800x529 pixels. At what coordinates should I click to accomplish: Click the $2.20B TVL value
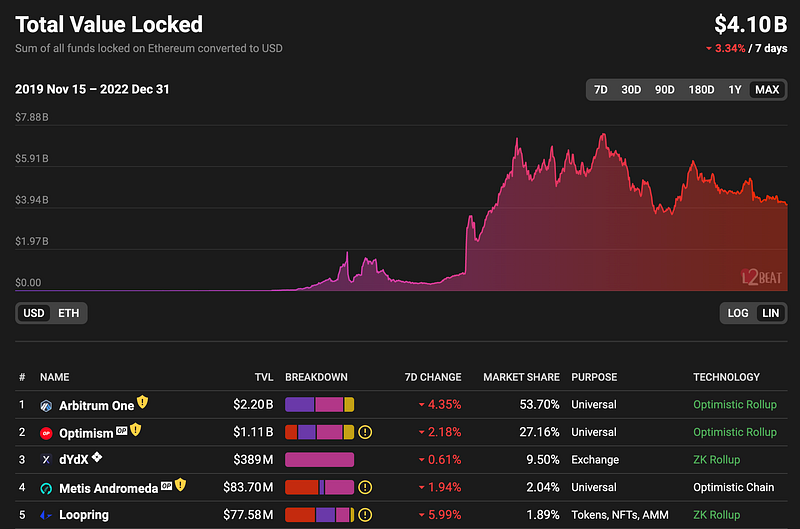(253, 405)
